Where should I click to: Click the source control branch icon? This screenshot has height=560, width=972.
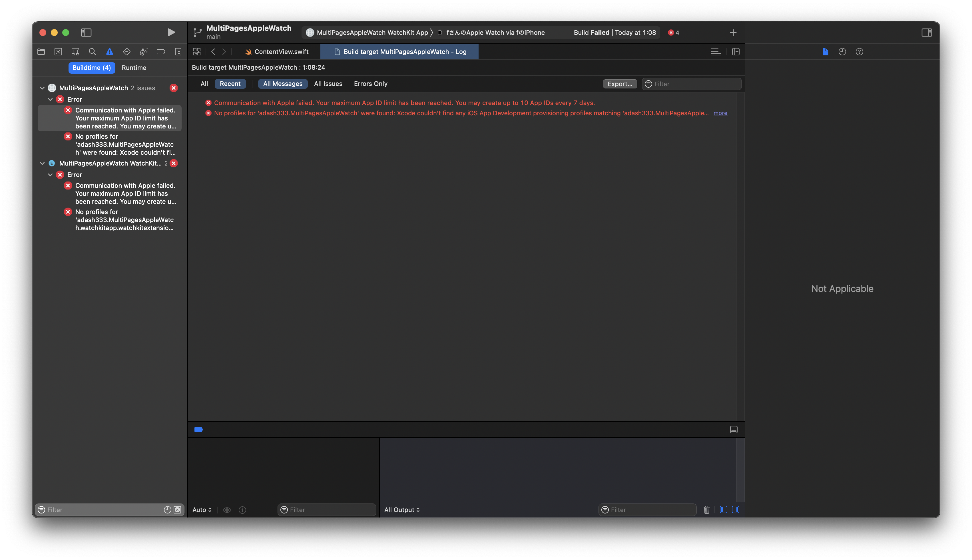[197, 33]
